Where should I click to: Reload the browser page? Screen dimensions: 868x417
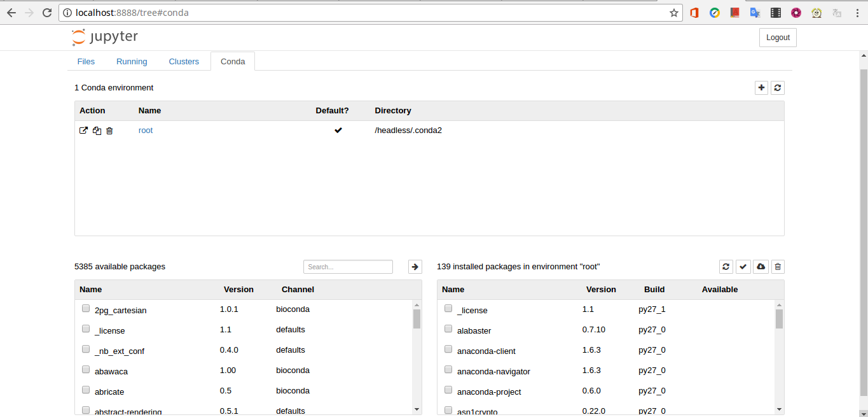coord(47,13)
